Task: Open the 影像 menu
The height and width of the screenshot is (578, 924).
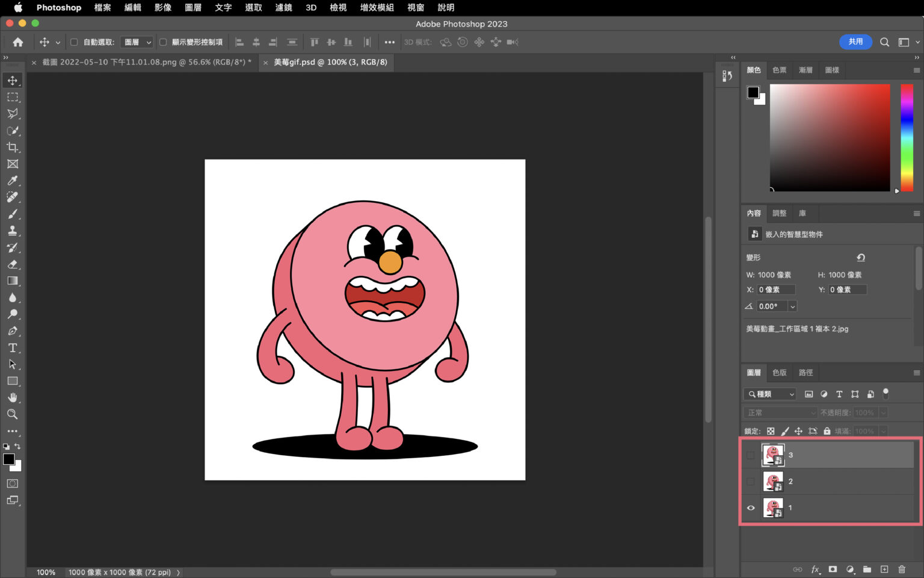Action: 163,8
